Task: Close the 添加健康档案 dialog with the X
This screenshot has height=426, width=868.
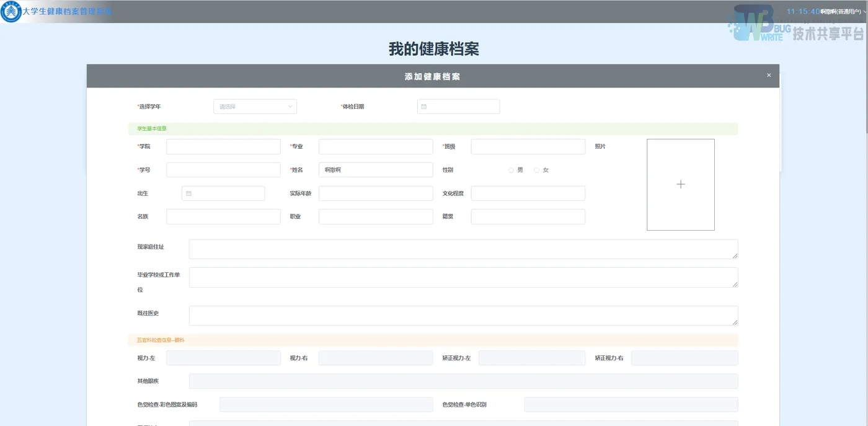Action: [x=768, y=75]
